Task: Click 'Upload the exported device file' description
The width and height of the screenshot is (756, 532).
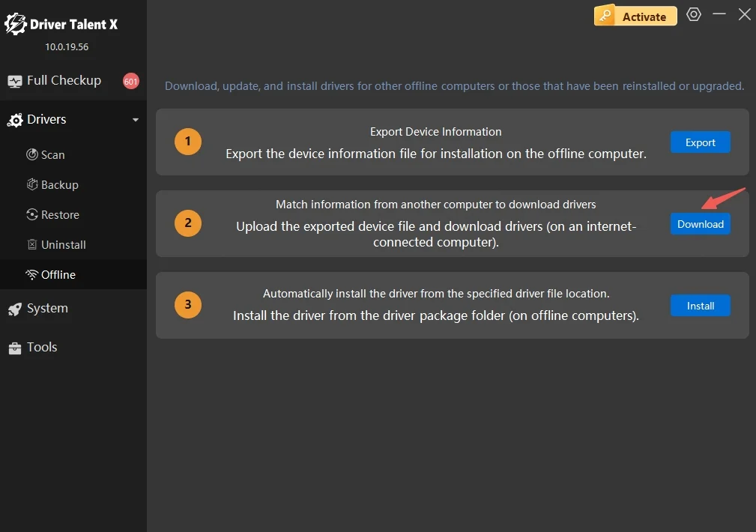Action: 436,234
